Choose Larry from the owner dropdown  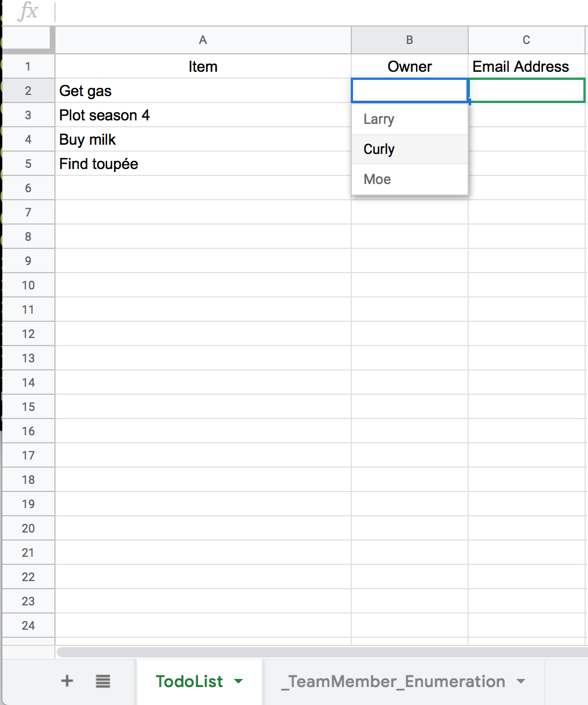click(379, 119)
